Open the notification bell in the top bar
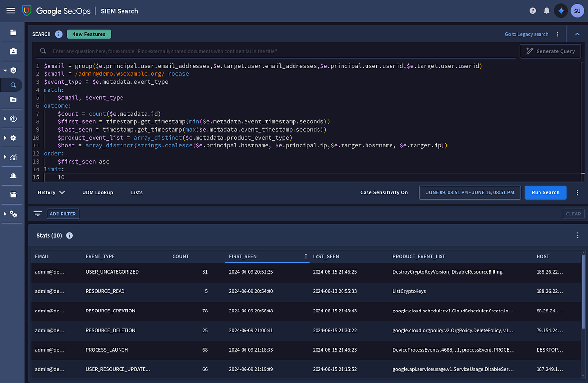588x383 pixels. (546, 10)
